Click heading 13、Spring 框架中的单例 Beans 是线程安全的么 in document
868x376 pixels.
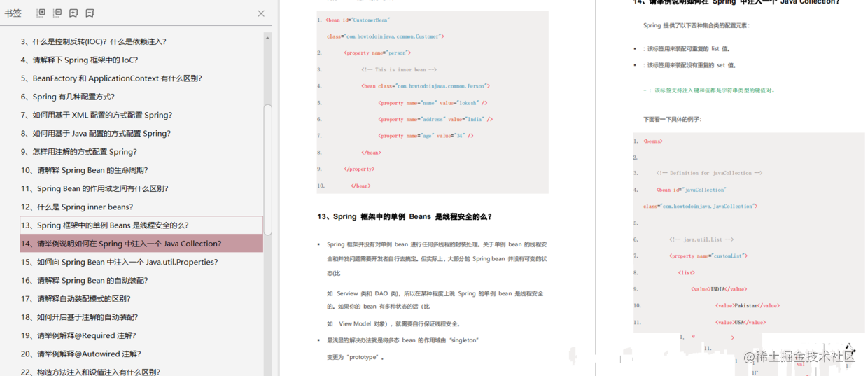405,216
